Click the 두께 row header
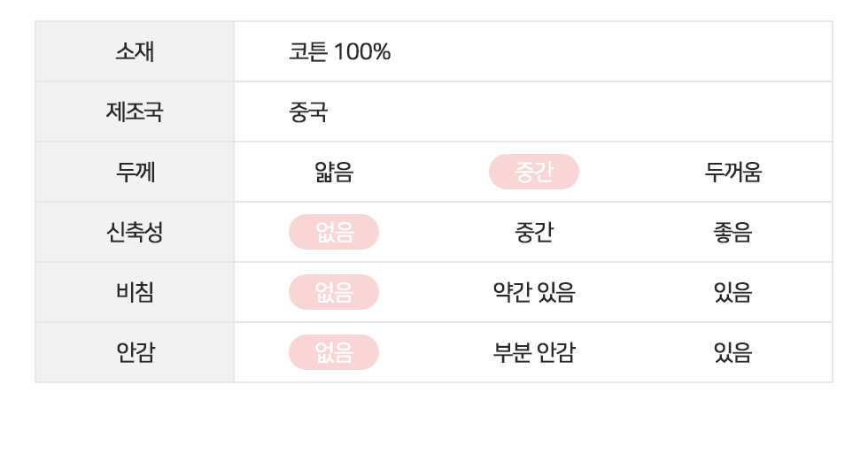The width and height of the screenshot is (868, 454). [x=135, y=173]
